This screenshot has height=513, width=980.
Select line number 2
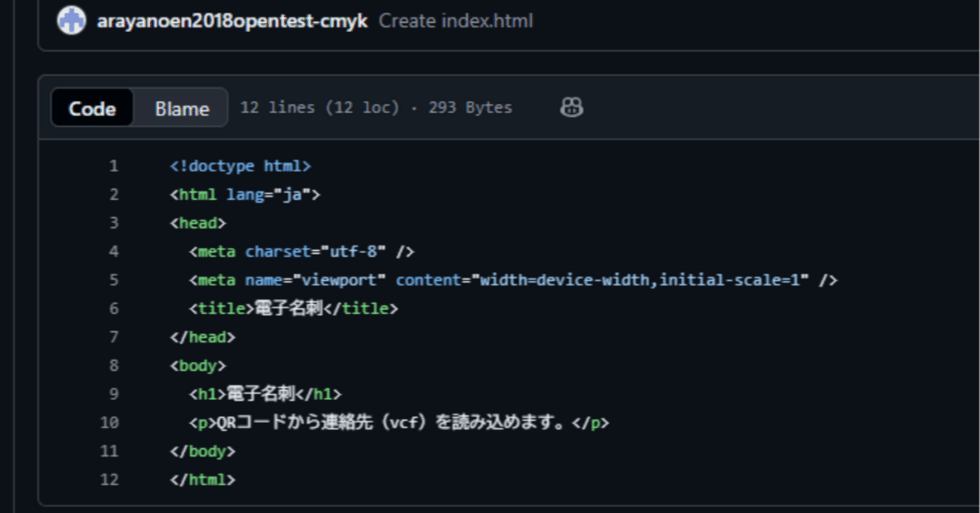[x=113, y=194]
